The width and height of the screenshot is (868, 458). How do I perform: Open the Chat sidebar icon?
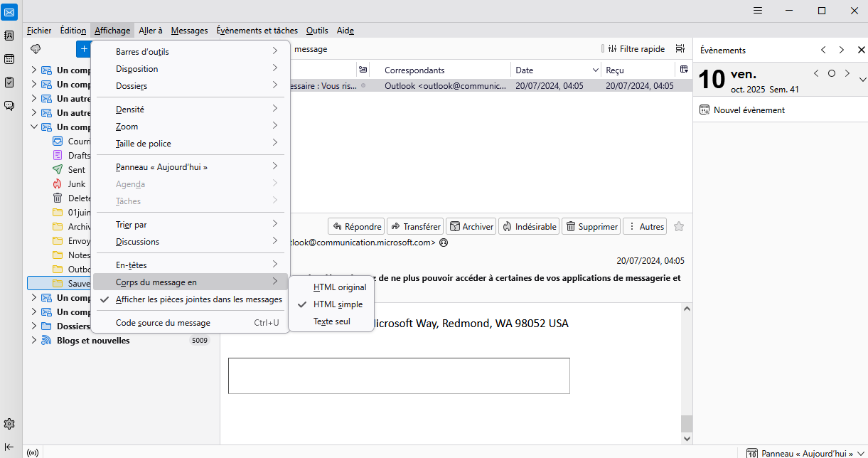pos(10,105)
